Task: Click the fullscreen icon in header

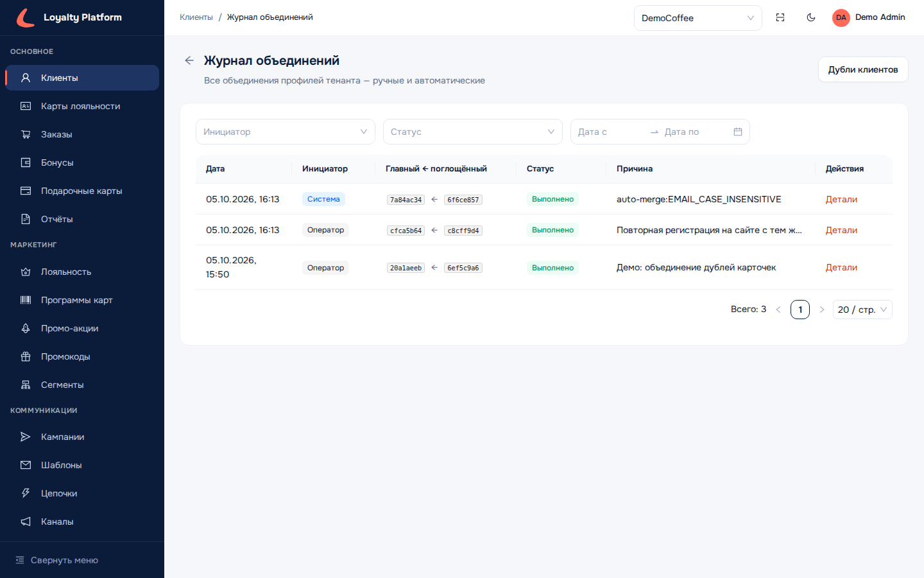Action: click(780, 17)
